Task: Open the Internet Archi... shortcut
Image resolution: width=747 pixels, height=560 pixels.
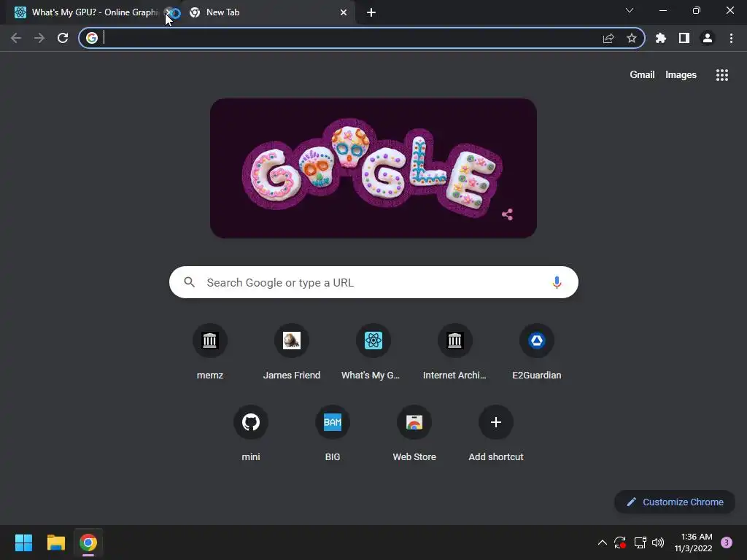Action: click(x=455, y=352)
